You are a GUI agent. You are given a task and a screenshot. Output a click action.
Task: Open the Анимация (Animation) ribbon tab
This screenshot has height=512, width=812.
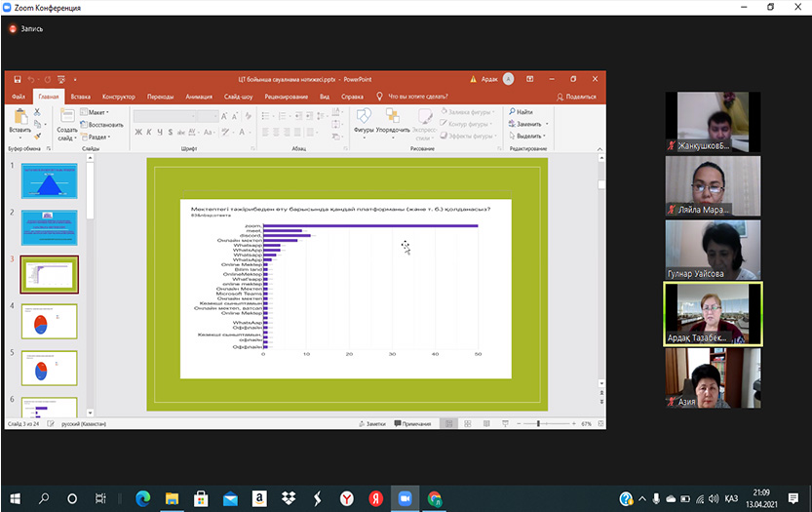(x=199, y=97)
